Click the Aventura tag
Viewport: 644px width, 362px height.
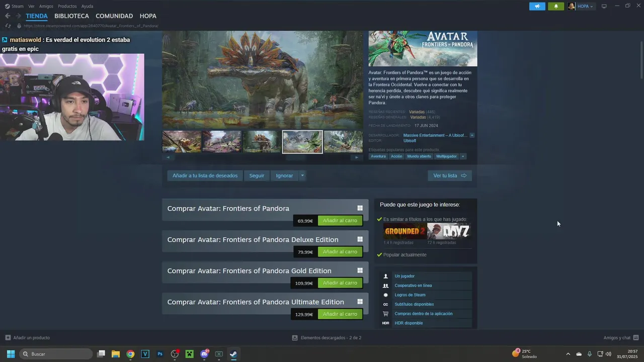378,156
